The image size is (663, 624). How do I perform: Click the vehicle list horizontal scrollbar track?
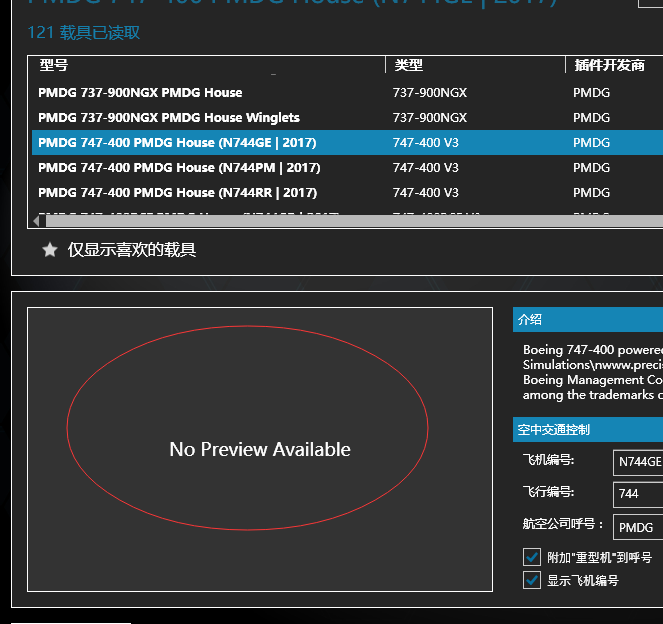pyautogui.click(x=354, y=221)
